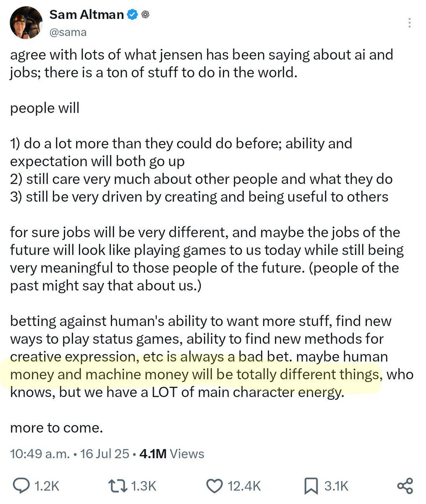Open Sam Altman's profile picture
This screenshot has height=504, width=426.
pos(26,23)
